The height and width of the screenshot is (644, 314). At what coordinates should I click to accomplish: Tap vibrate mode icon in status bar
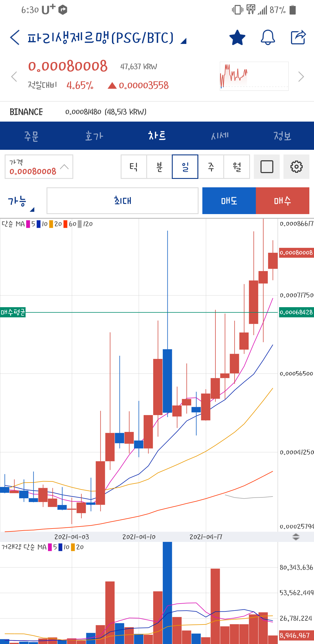[x=238, y=10]
